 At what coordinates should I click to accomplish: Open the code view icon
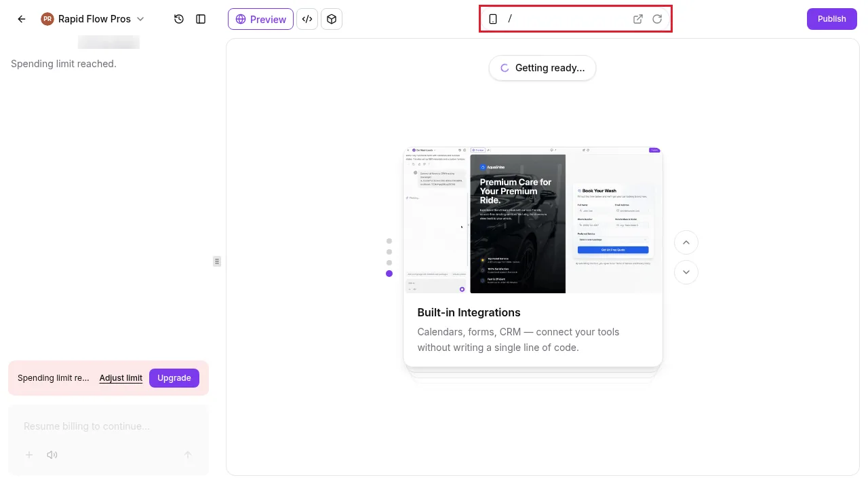(x=307, y=19)
